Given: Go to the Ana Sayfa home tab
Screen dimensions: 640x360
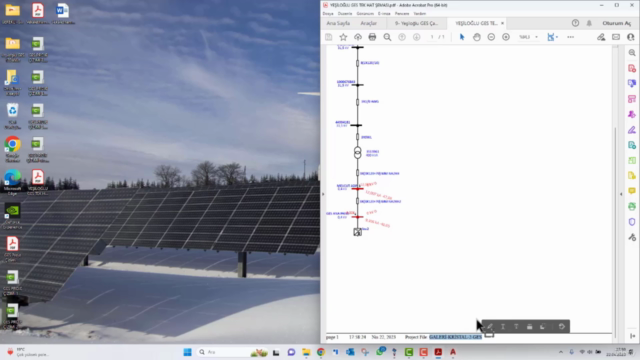Looking at the screenshot, I should pos(338,23).
